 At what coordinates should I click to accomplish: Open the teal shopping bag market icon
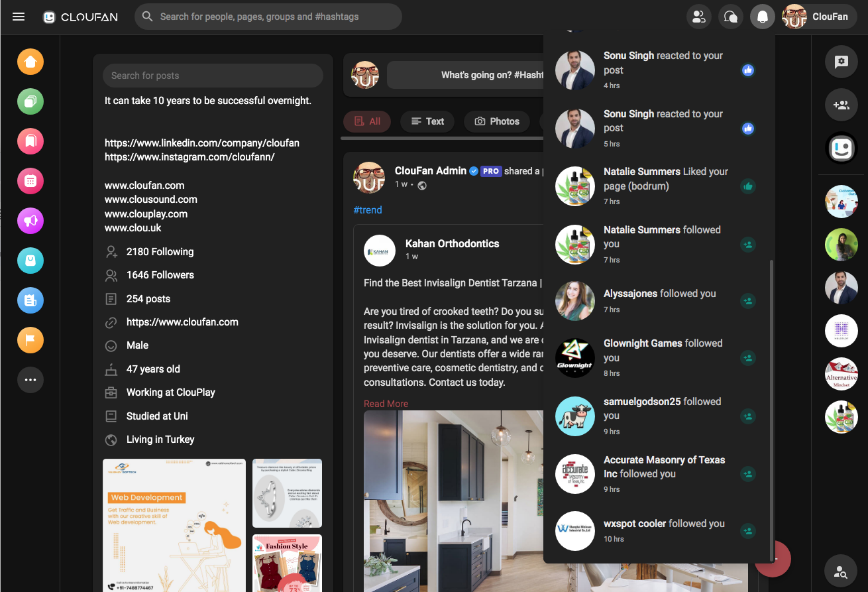click(x=30, y=261)
